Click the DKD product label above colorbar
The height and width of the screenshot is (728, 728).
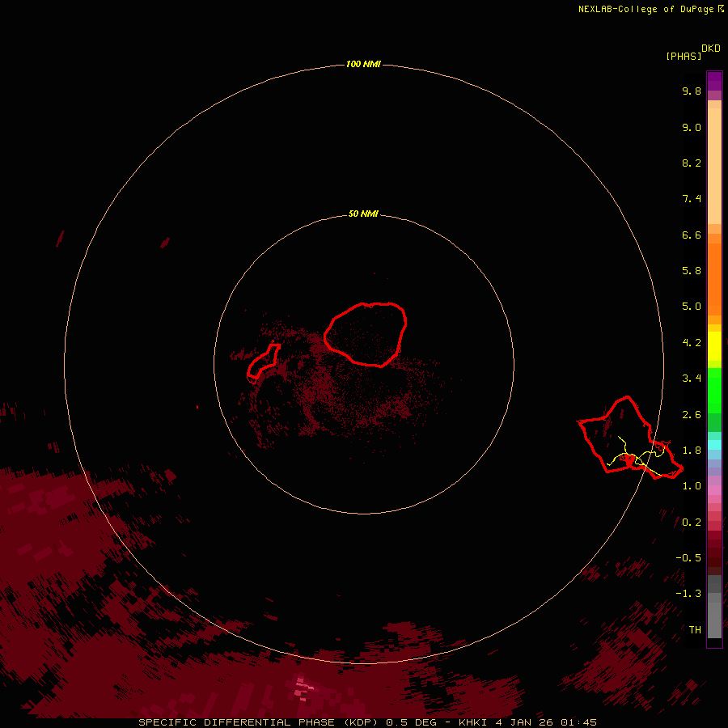point(710,49)
